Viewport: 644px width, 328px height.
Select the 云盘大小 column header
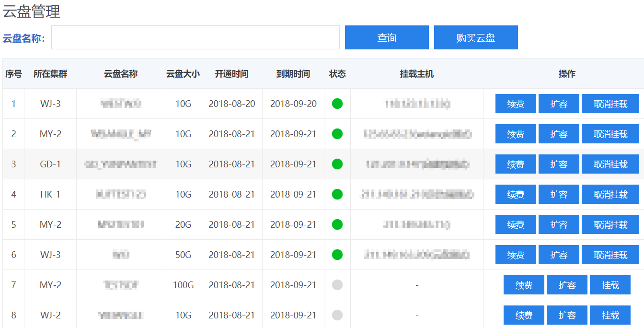click(x=183, y=74)
